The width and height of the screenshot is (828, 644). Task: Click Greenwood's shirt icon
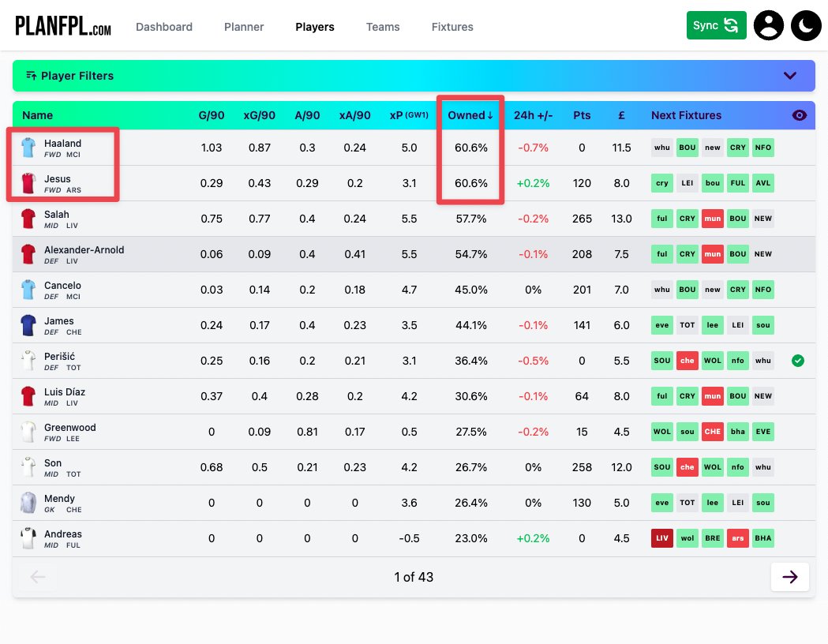pos(28,432)
